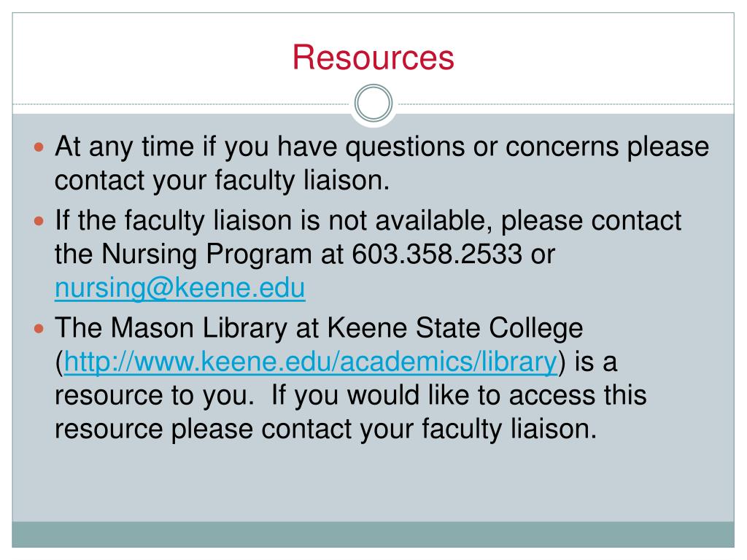Open the keene.edu/academics/library link
The height and width of the screenshot is (560, 747).
point(311,362)
